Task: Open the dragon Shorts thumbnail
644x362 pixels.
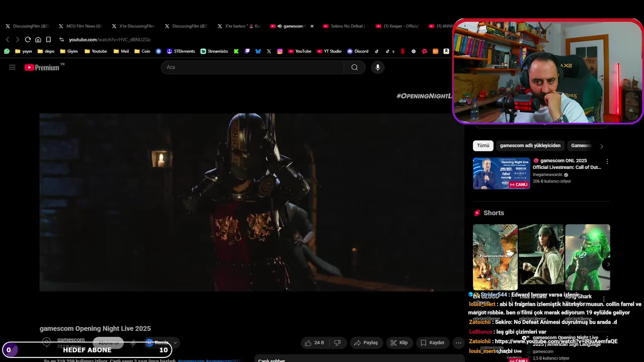Action: (x=495, y=257)
